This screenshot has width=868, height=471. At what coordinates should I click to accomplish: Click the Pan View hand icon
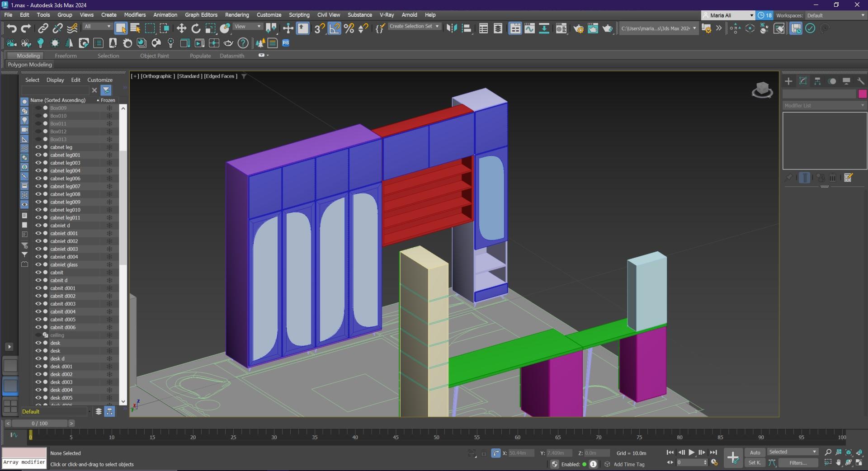(839, 462)
